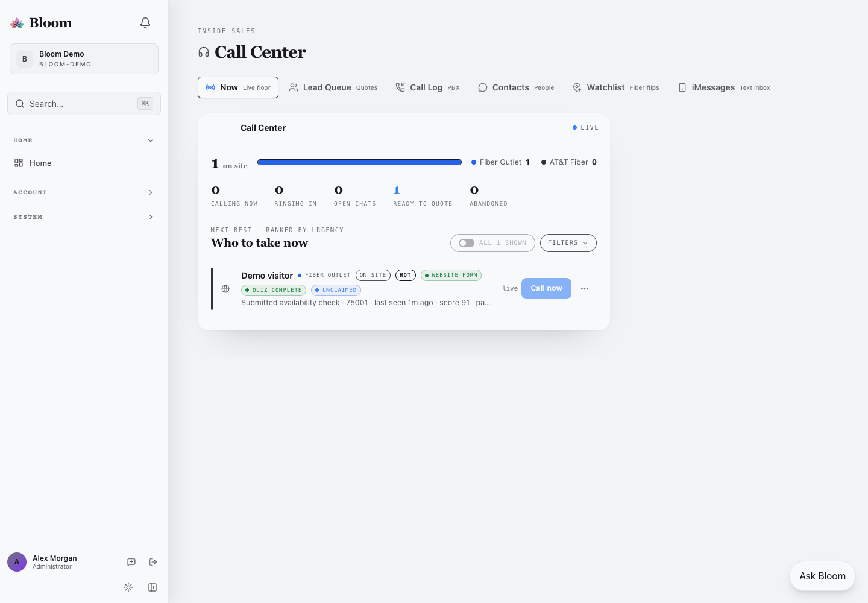Click the globe icon for Demo visitor

(x=225, y=289)
